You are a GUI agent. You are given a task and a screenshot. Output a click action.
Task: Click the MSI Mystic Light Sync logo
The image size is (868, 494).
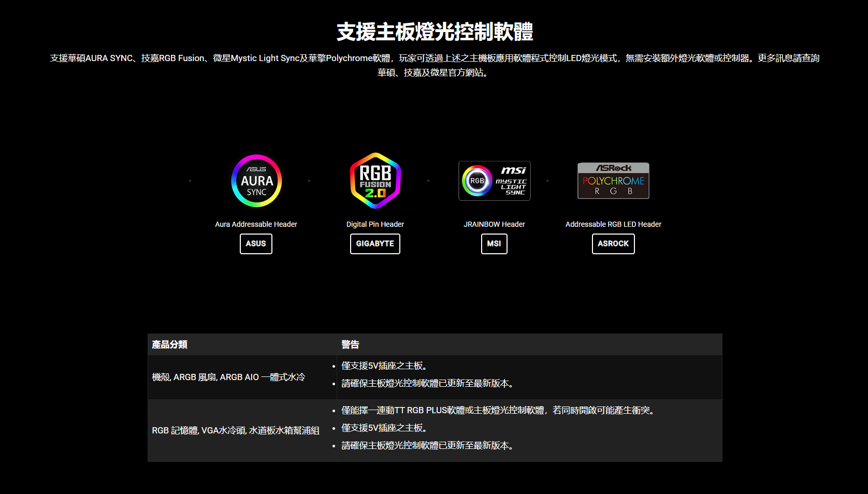click(x=494, y=181)
